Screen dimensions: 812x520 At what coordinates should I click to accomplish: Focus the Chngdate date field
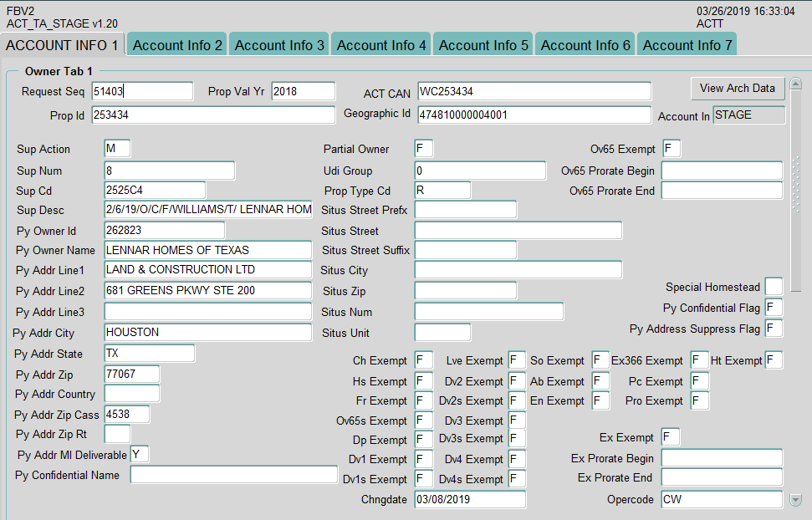[469, 500]
